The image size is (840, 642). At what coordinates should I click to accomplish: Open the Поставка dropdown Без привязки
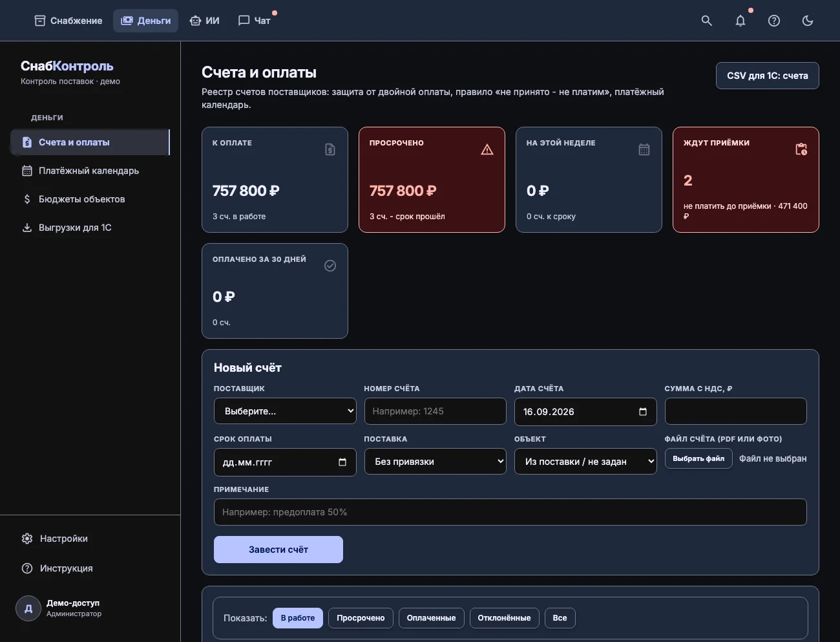[436, 462]
